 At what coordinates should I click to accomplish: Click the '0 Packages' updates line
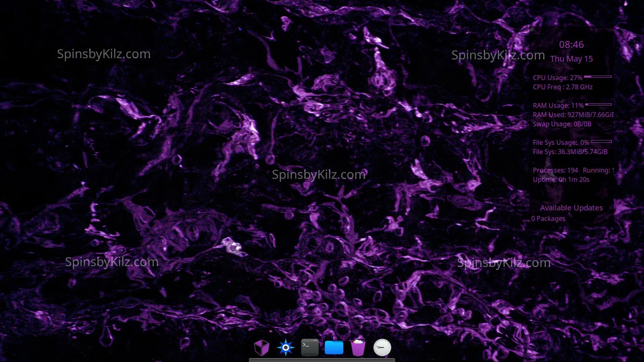pyautogui.click(x=548, y=218)
